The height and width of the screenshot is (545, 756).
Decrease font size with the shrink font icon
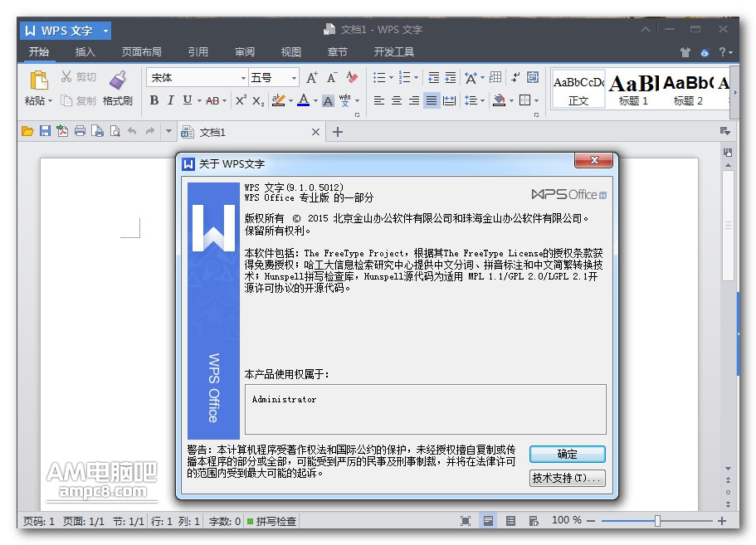(332, 77)
